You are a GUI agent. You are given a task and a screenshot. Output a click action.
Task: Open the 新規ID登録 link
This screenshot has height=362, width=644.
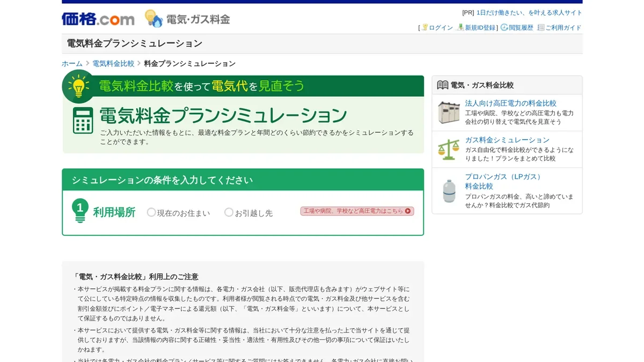480,27
